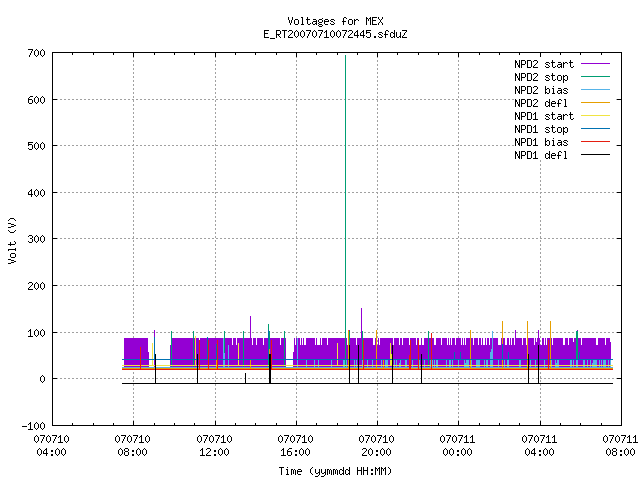This screenshot has width=640, height=480.
Task: Click the yellow NPD1 start legend line
Action: (x=595, y=116)
